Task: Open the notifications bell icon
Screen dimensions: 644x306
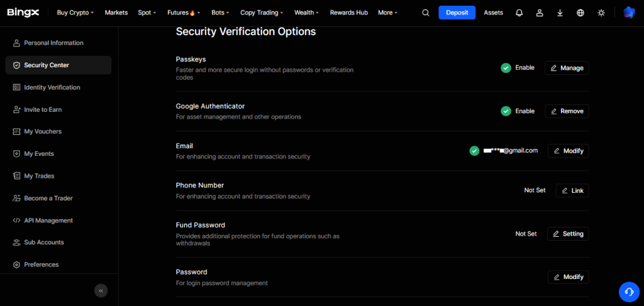Action: tap(519, 13)
